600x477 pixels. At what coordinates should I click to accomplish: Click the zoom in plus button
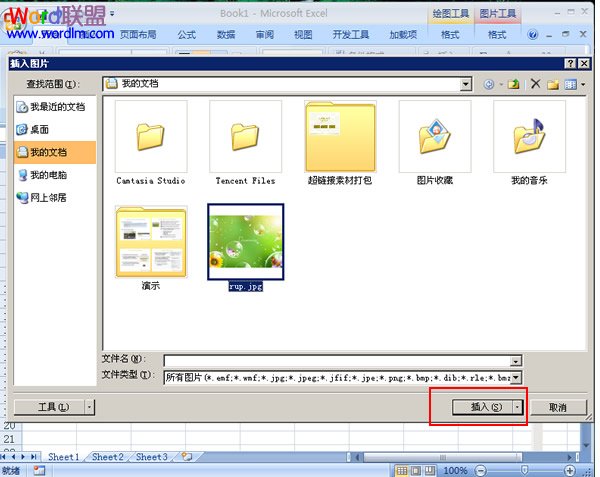pyautogui.click(x=570, y=470)
